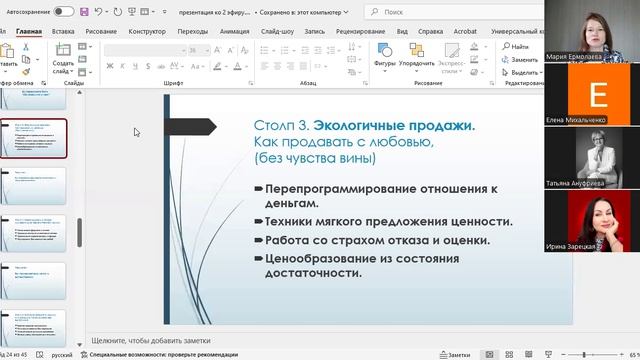This screenshot has width=640, height=360.
Task: Click notes pane Щелкните, чтобы добавить заметки
Action: 151,340
